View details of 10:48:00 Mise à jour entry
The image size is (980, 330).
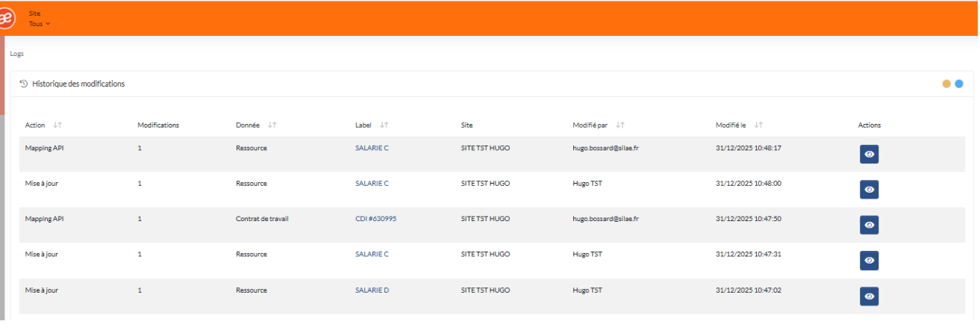[869, 190]
